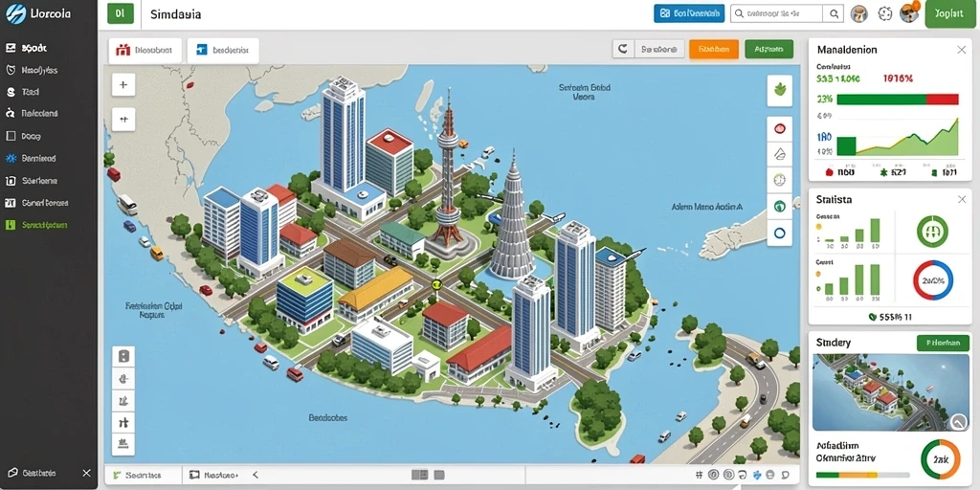Toggle the single pane view at bottom bar
This screenshot has height=490, width=980.
tap(438, 476)
